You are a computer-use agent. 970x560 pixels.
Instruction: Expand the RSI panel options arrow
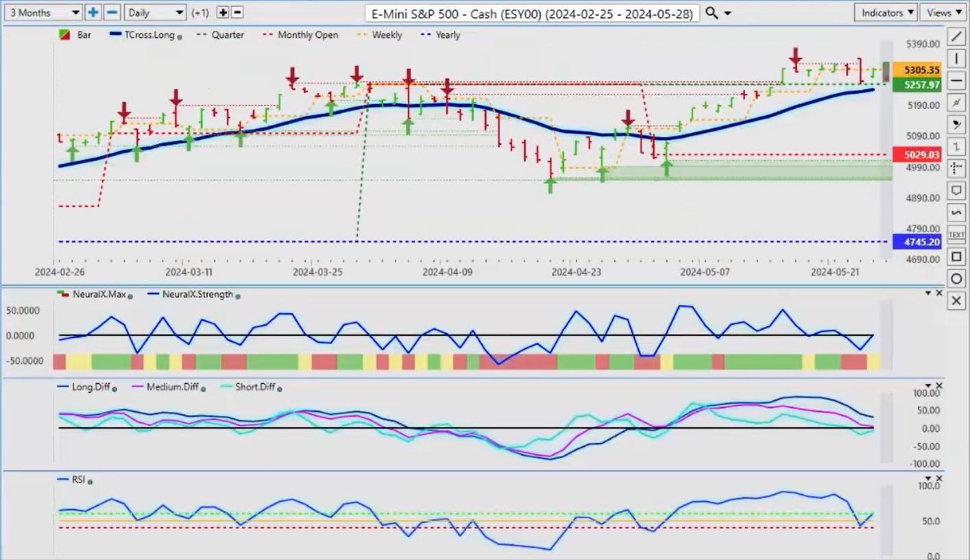coord(929,478)
